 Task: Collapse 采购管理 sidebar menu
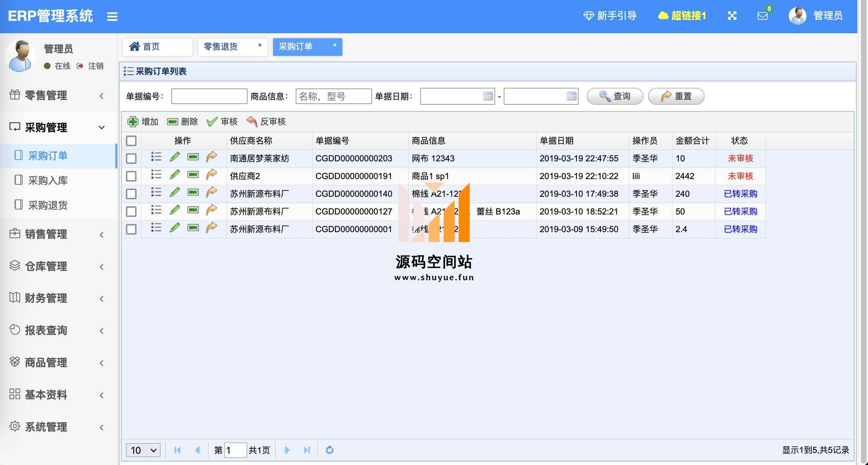coord(58,127)
